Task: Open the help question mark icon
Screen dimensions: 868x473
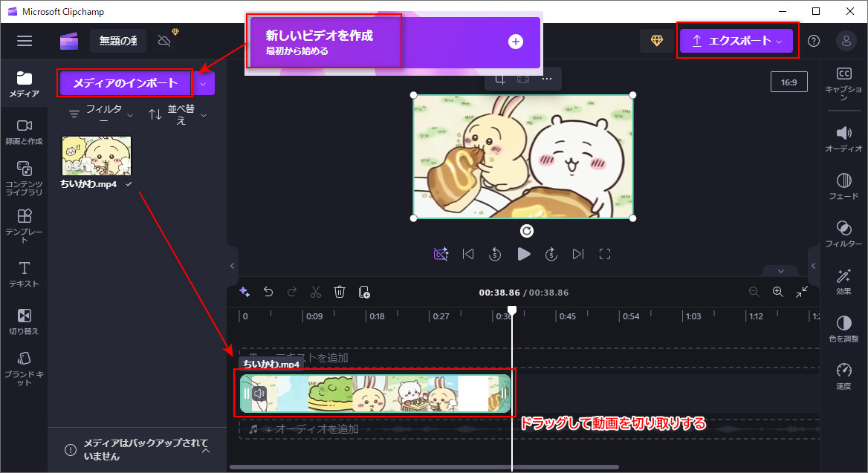Action: click(x=814, y=41)
